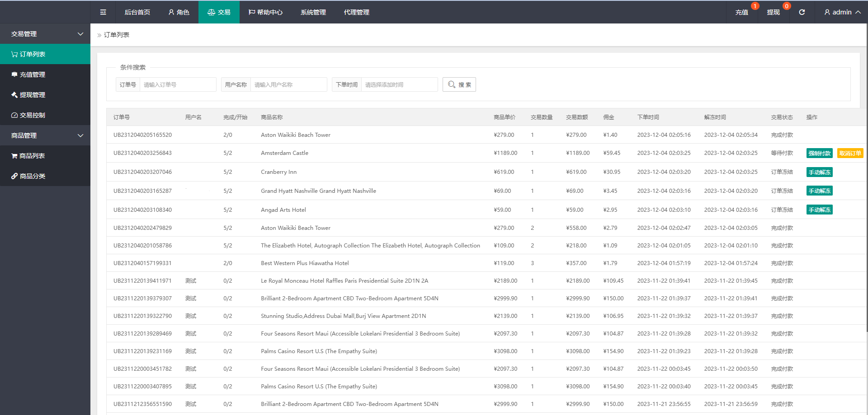
Task: Click the hamburger sidebar collapse icon
Action: [103, 12]
